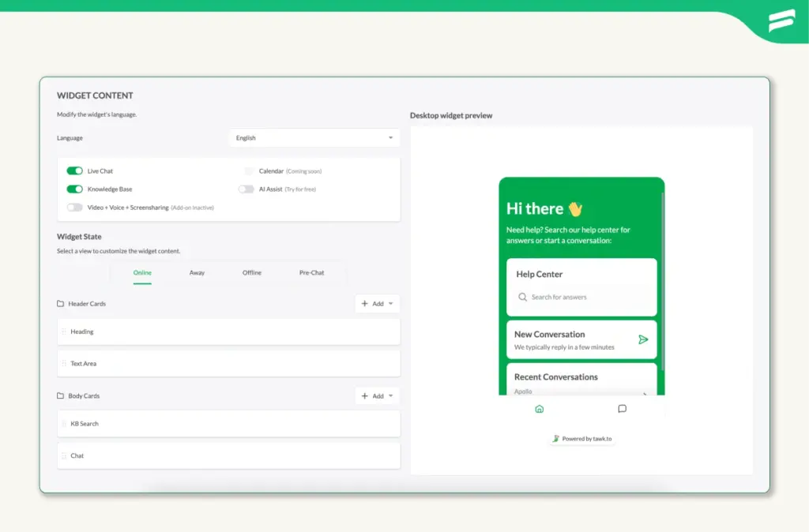Select the Online widget state tab
809x532 pixels.
coord(142,272)
